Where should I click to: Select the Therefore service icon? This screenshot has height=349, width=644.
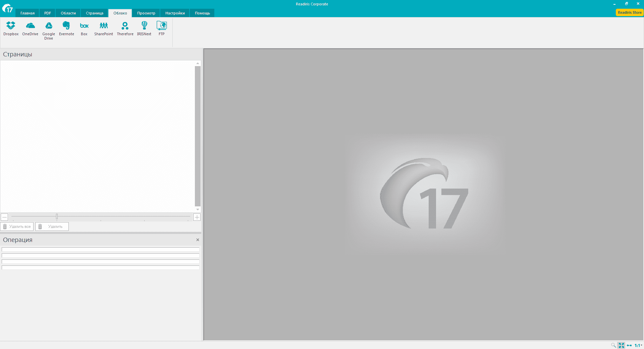tap(125, 29)
